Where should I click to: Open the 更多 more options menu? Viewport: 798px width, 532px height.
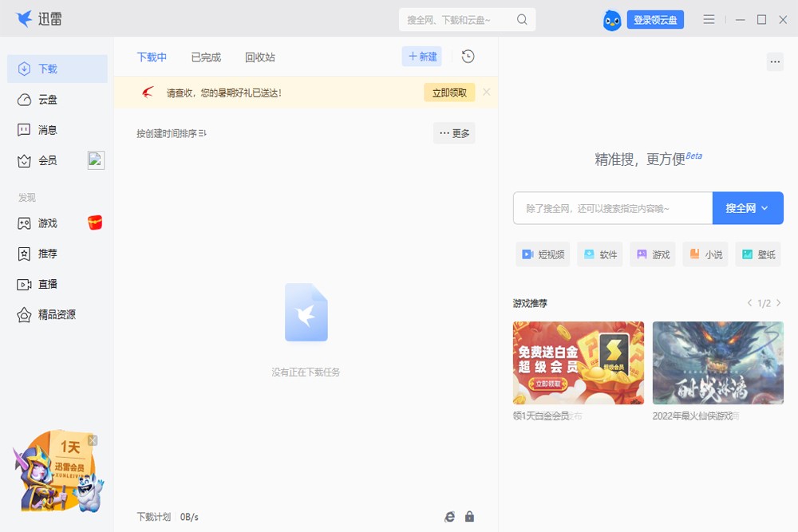pyautogui.click(x=454, y=133)
